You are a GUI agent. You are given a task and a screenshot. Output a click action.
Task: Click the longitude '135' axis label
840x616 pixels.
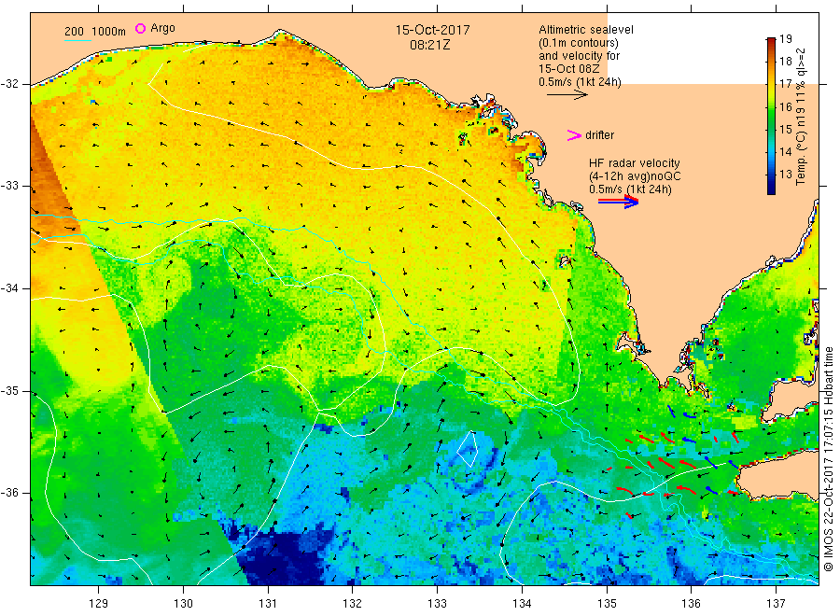tap(607, 604)
